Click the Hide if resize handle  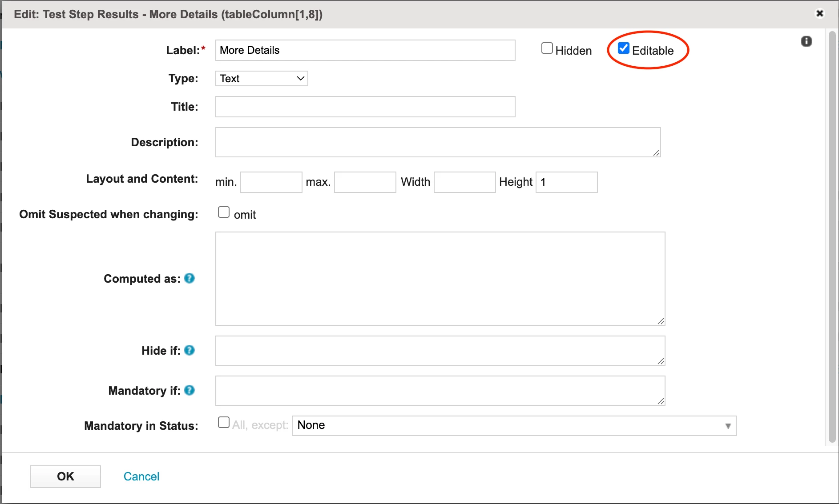(661, 361)
